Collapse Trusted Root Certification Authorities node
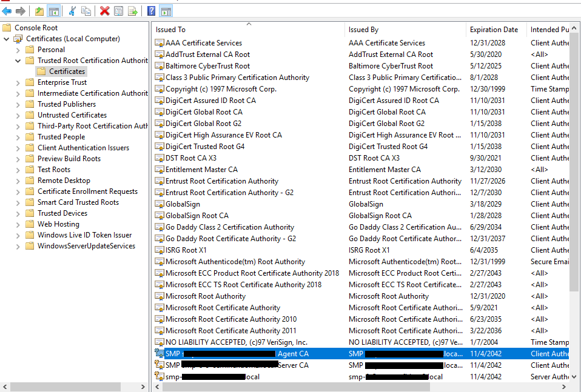 (18, 61)
